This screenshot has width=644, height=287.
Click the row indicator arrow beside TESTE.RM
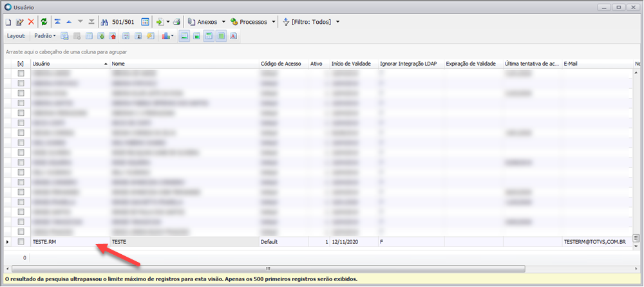(x=7, y=242)
